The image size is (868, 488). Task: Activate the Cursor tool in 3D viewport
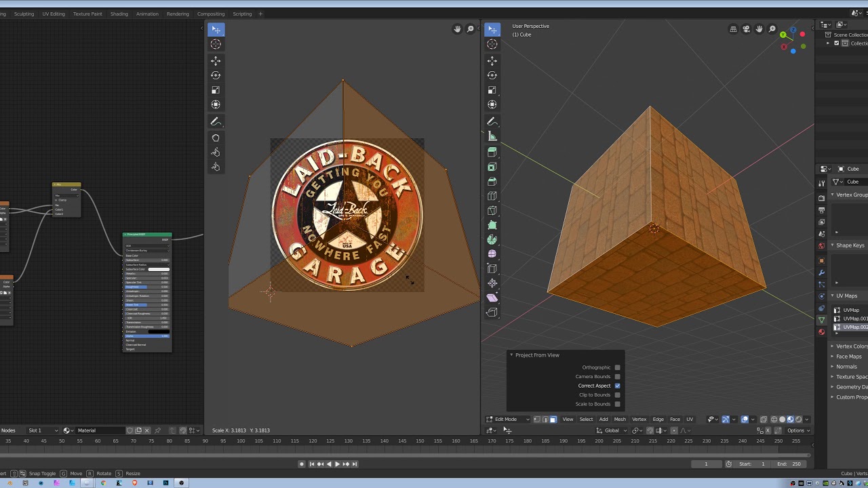tap(492, 44)
